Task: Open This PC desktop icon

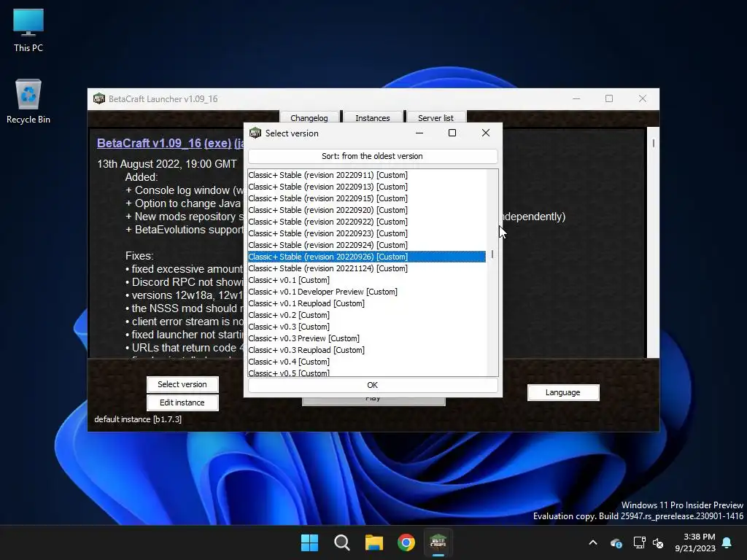Action: click(28, 31)
